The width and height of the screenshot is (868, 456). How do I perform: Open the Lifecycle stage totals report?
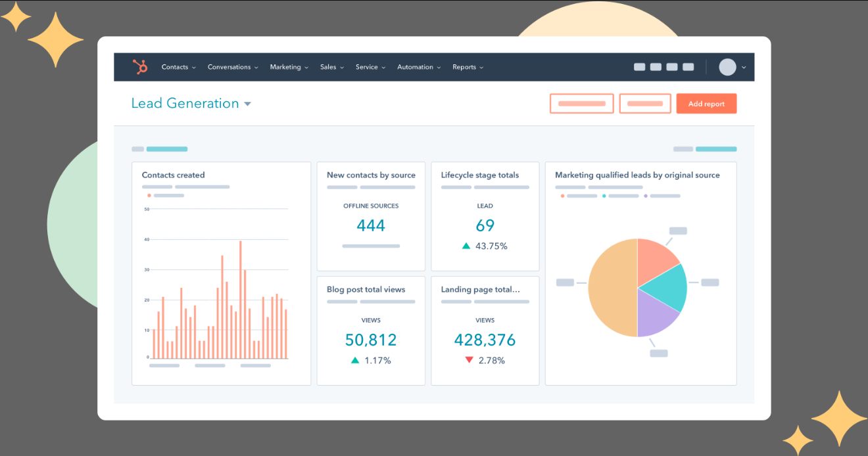pyautogui.click(x=479, y=175)
